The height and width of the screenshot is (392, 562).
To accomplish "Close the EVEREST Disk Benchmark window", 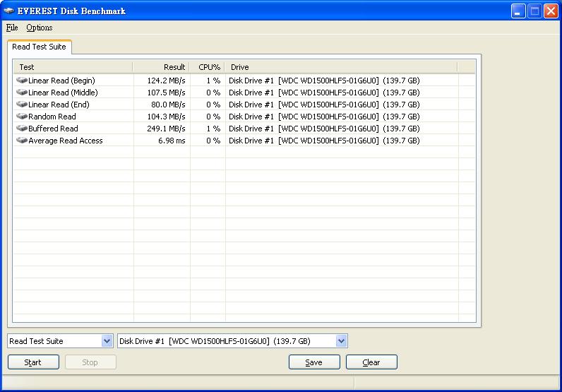I will (551, 11).
